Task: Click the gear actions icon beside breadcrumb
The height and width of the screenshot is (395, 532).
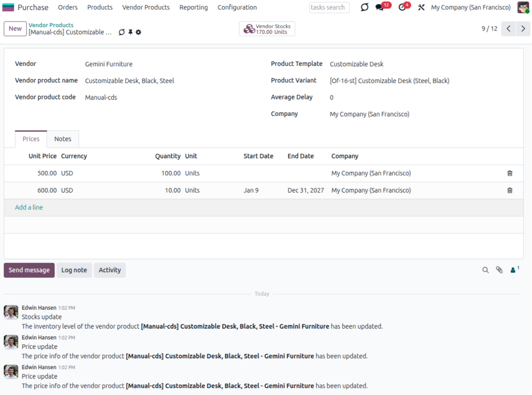Action: 138,32
